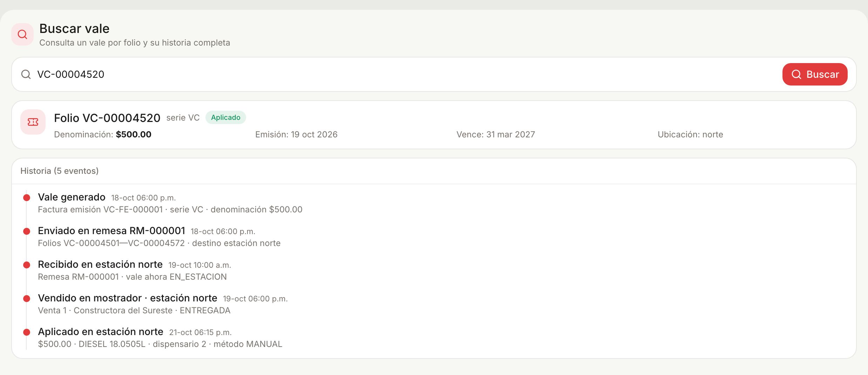Screen dimensions: 868x375
Task: Click 'Emisión: 19 oct 2026' text
Action: (296, 135)
